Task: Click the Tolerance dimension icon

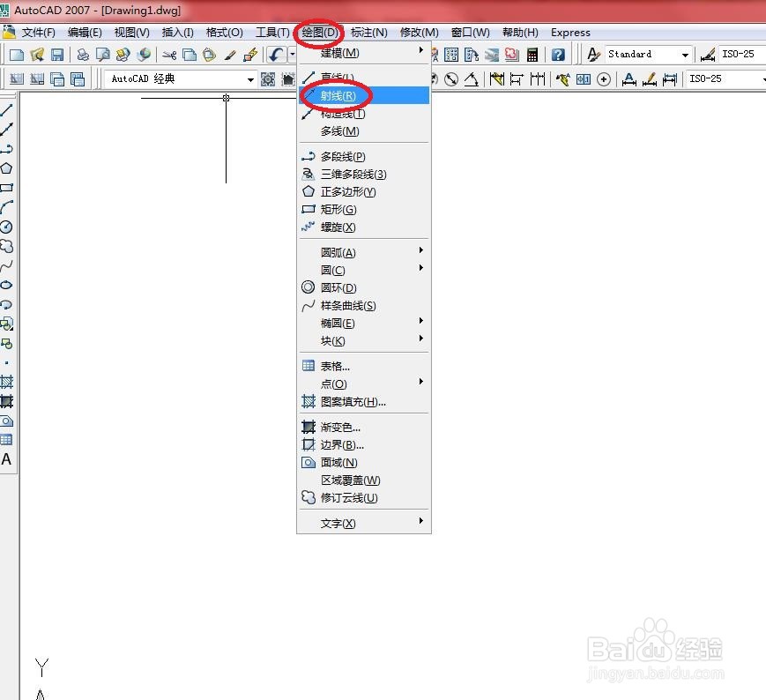Action: coord(584,79)
